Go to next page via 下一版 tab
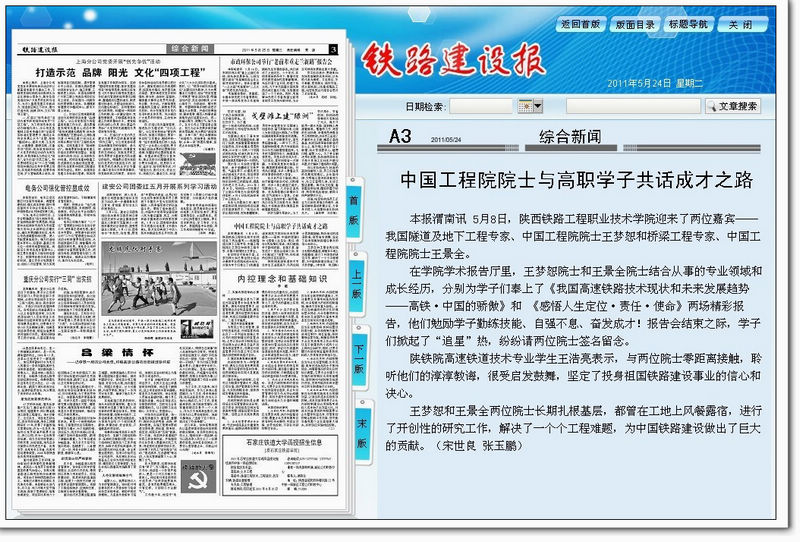The width and height of the screenshot is (800, 542). (x=355, y=357)
